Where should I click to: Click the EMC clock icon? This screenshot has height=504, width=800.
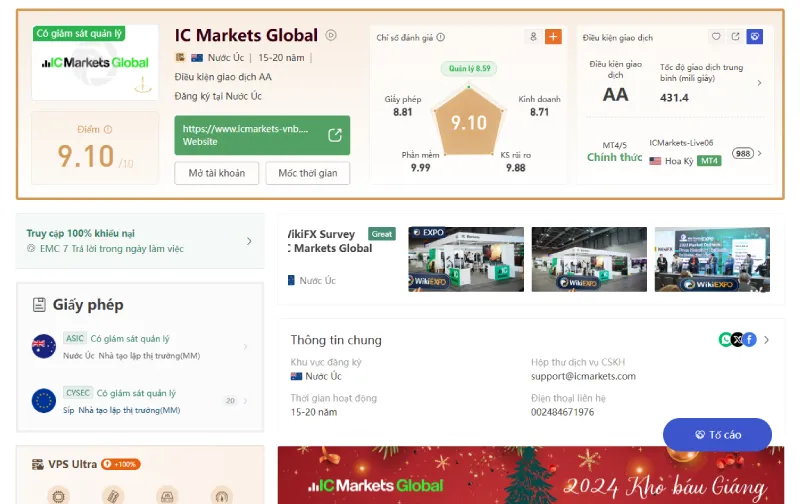(x=31, y=248)
